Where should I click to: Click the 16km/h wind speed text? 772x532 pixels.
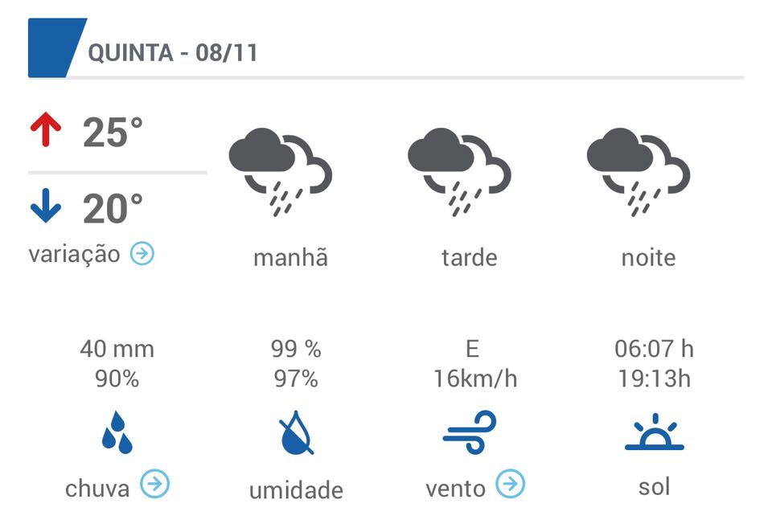[475, 379]
